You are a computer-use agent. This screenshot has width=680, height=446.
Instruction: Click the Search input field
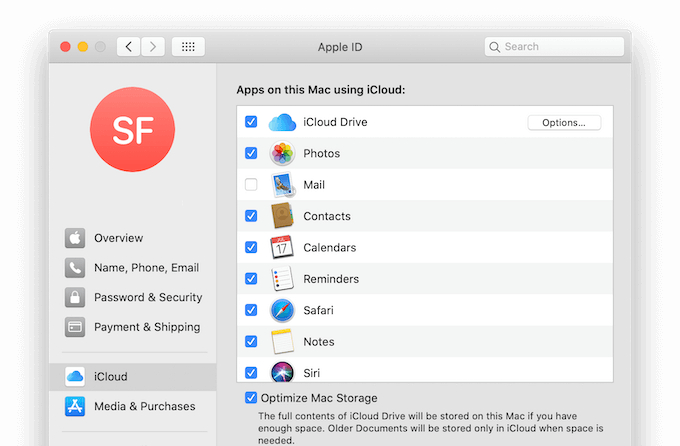554,47
